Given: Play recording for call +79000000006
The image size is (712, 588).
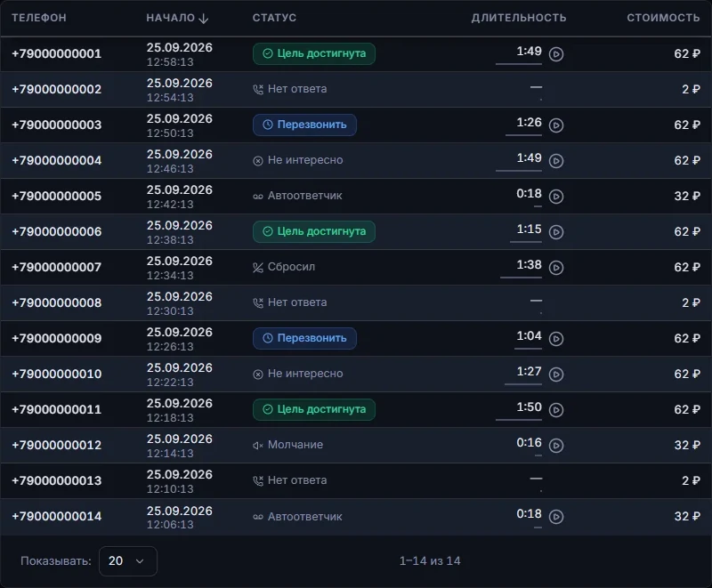Looking at the screenshot, I should [556, 232].
